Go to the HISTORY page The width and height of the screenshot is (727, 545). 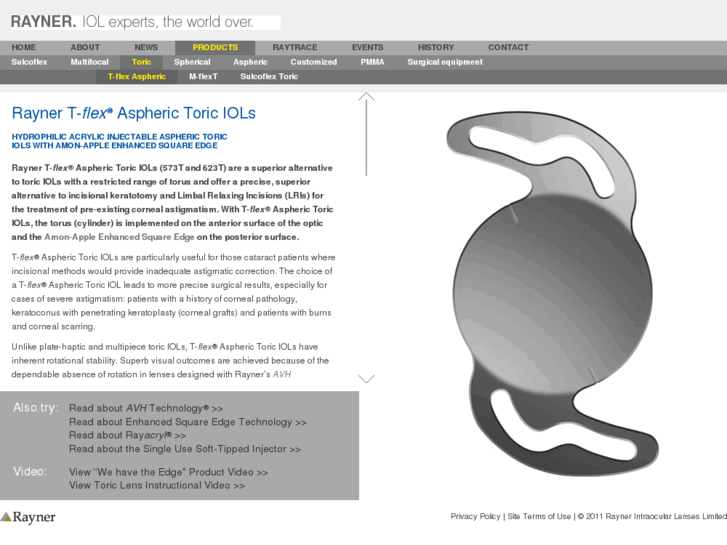tap(436, 47)
